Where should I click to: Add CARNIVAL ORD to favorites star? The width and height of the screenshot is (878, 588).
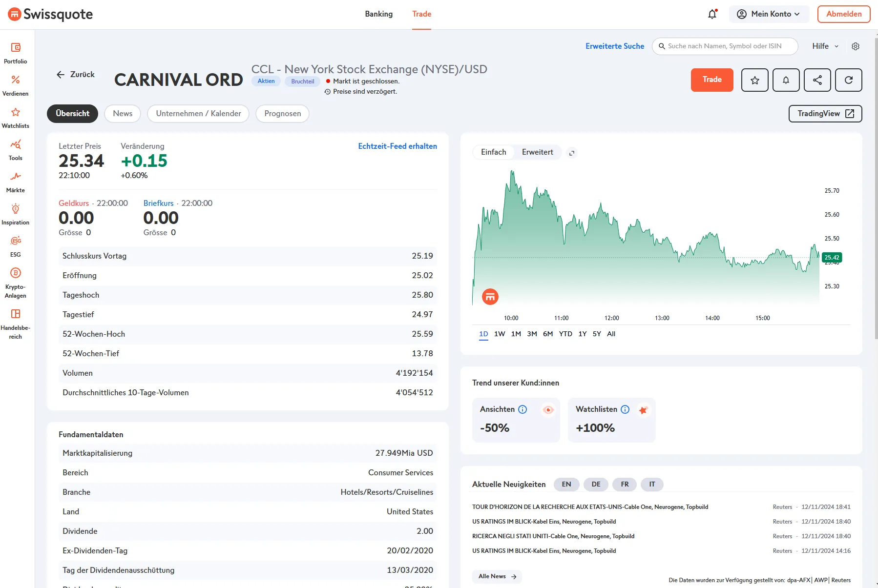click(754, 80)
